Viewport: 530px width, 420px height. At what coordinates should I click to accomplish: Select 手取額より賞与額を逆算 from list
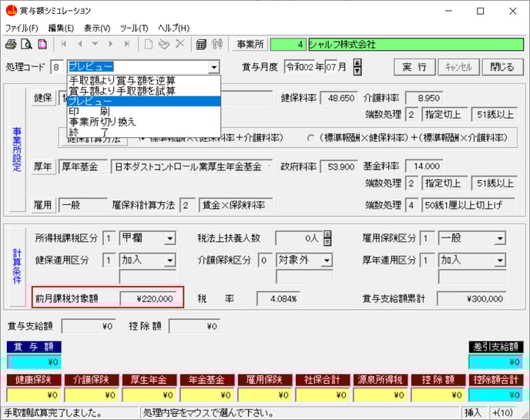tap(144, 80)
